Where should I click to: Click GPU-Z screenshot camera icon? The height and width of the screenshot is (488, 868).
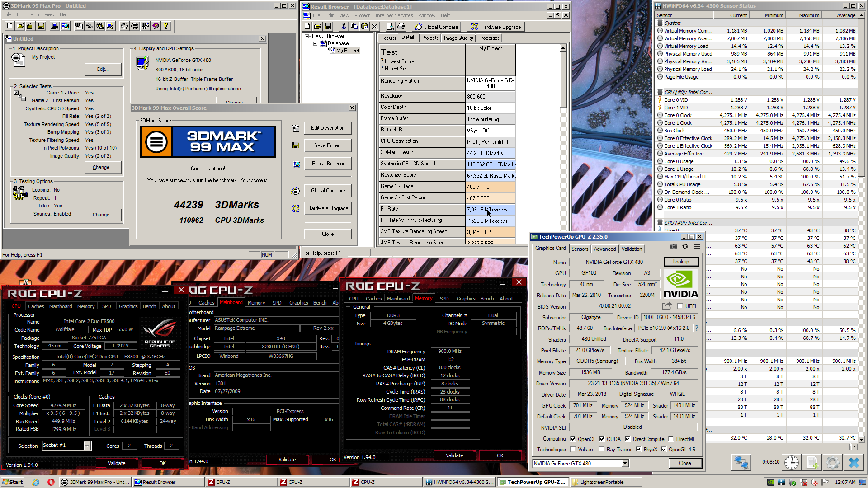[674, 247]
